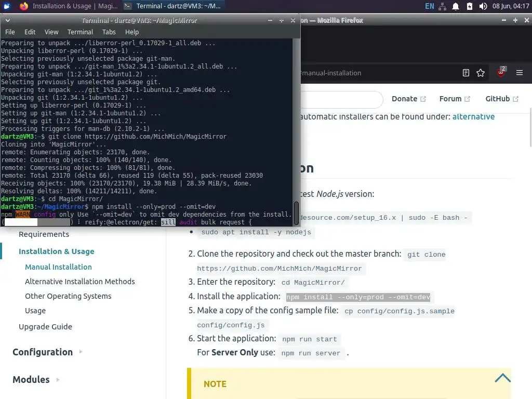Click the back-to-top chevron arrow

(502, 378)
